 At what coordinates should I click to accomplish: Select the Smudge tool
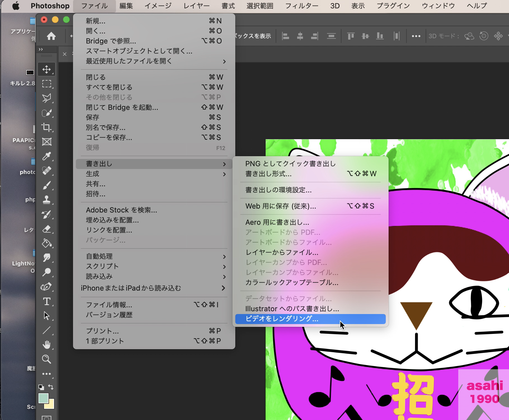[47, 258]
